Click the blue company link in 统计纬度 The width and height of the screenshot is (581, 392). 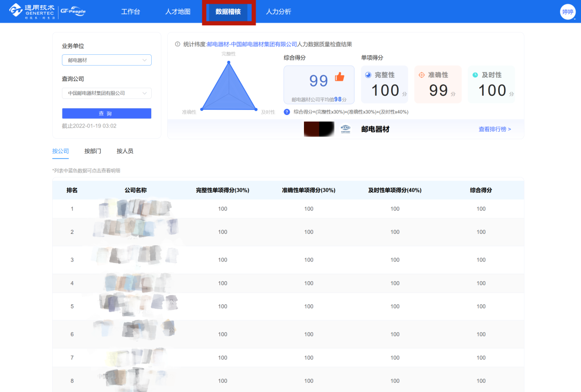point(252,44)
